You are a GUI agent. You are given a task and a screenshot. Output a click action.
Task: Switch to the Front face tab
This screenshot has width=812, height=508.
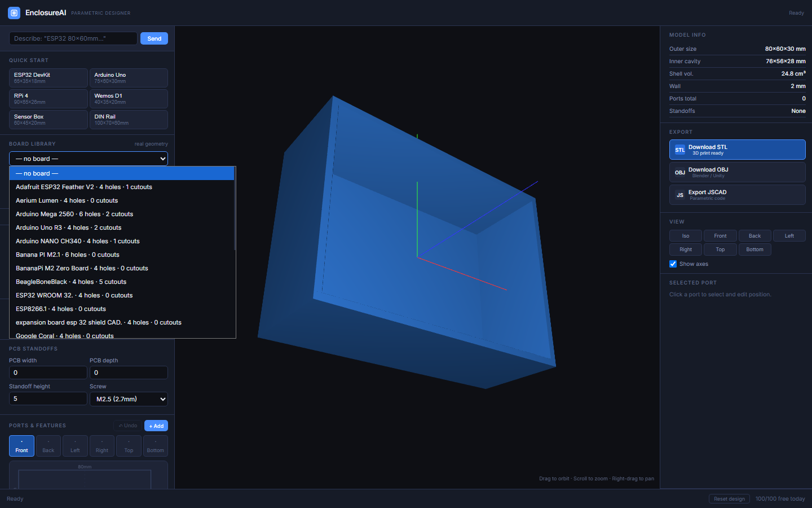pos(21,446)
